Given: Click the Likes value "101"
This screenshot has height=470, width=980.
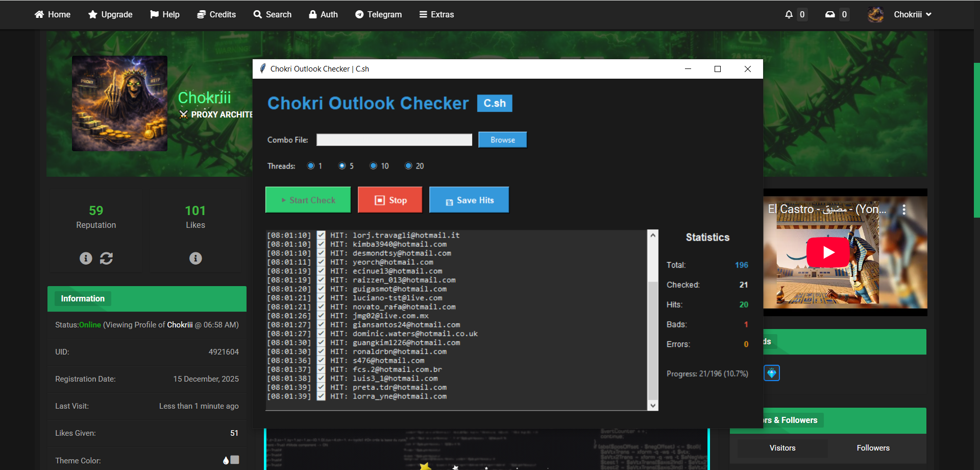Looking at the screenshot, I should (x=195, y=210).
